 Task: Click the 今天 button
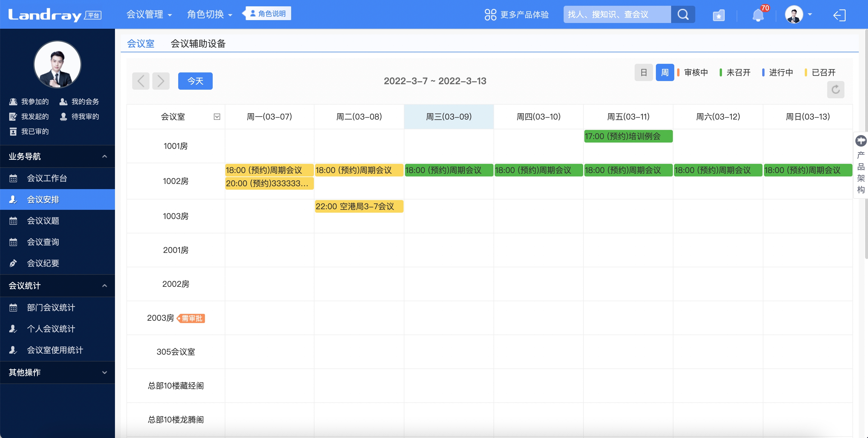tap(195, 81)
